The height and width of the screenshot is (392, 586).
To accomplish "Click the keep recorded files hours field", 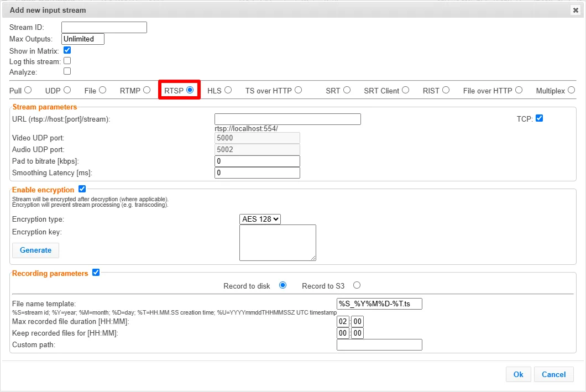I will [x=343, y=333].
